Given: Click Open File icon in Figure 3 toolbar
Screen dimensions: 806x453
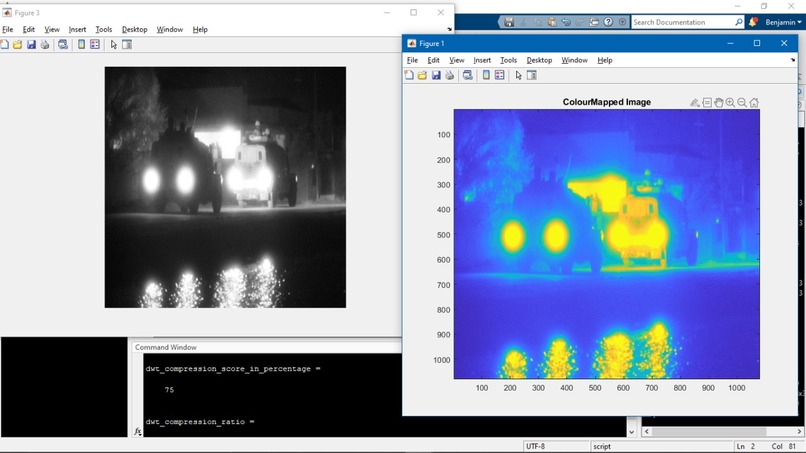Looking at the screenshot, I should coord(17,45).
